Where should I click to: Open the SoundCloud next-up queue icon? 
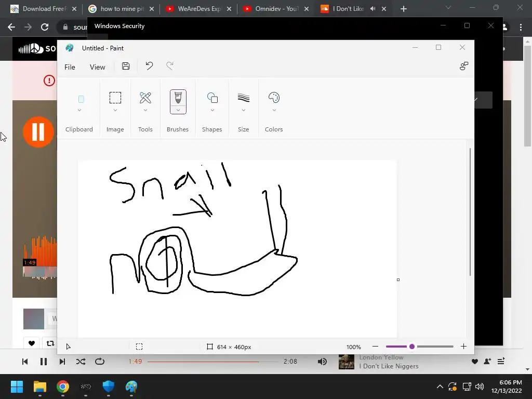pos(501,362)
